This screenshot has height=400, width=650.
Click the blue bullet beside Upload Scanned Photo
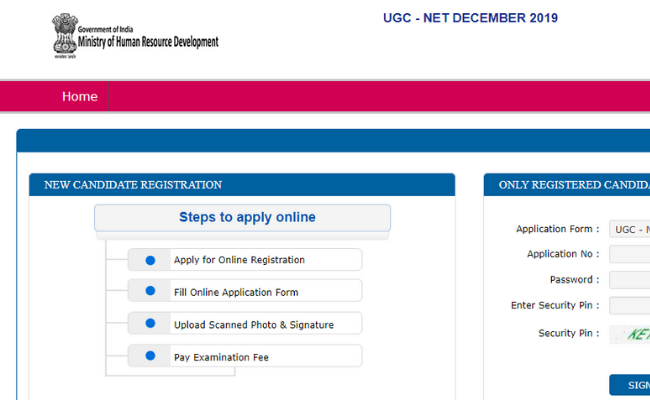150,324
